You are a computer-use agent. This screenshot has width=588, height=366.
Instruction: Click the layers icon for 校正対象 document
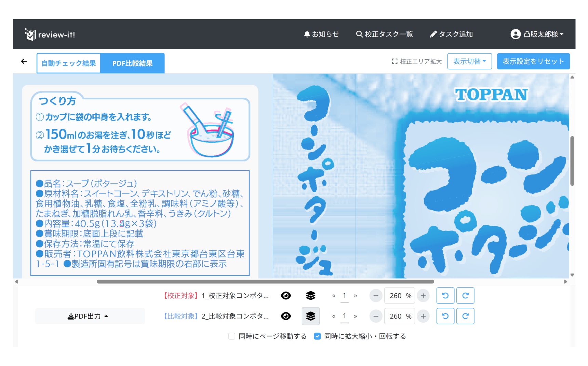click(x=310, y=296)
